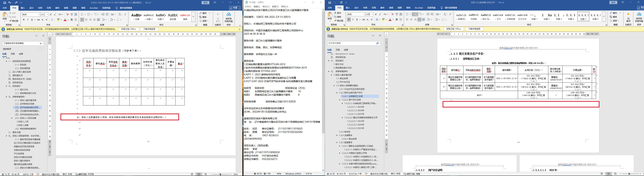Toggle character shading in the left Word ribbon

point(72,19)
